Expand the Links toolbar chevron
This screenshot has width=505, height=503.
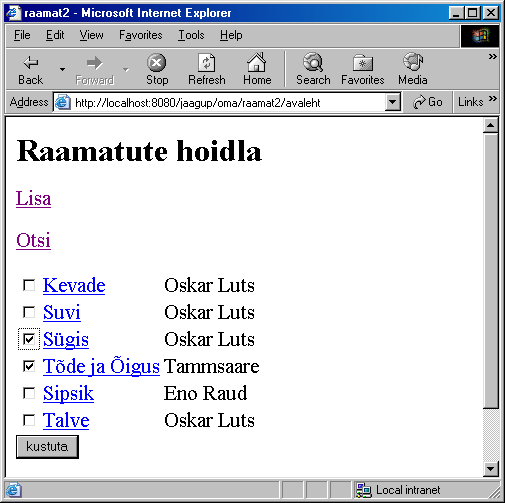pyautogui.click(x=493, y=99)
